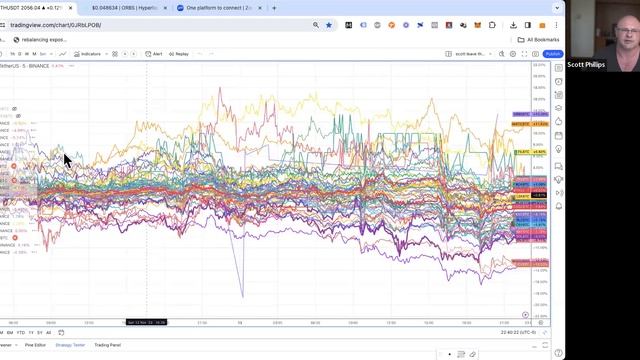Publish the chart idea
This screenshot has height=360, width=640.
coord(553,54)
